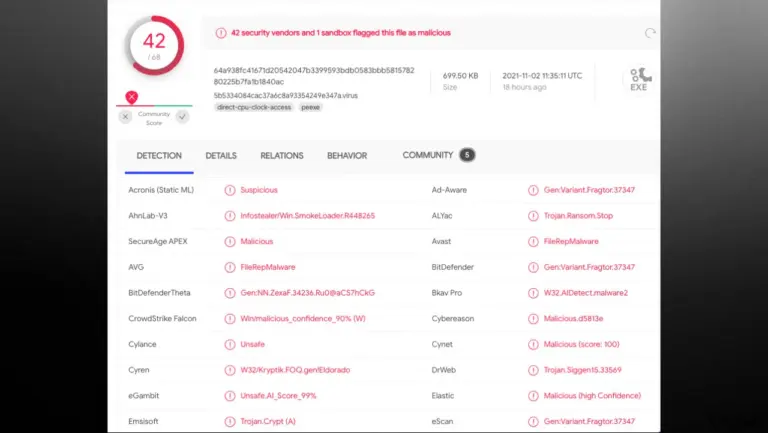Screen dimensions: 768x433
Task: Click the 2021-11-02 11:35:11 UTC timestamp
Action: click(x=542, y=75)
